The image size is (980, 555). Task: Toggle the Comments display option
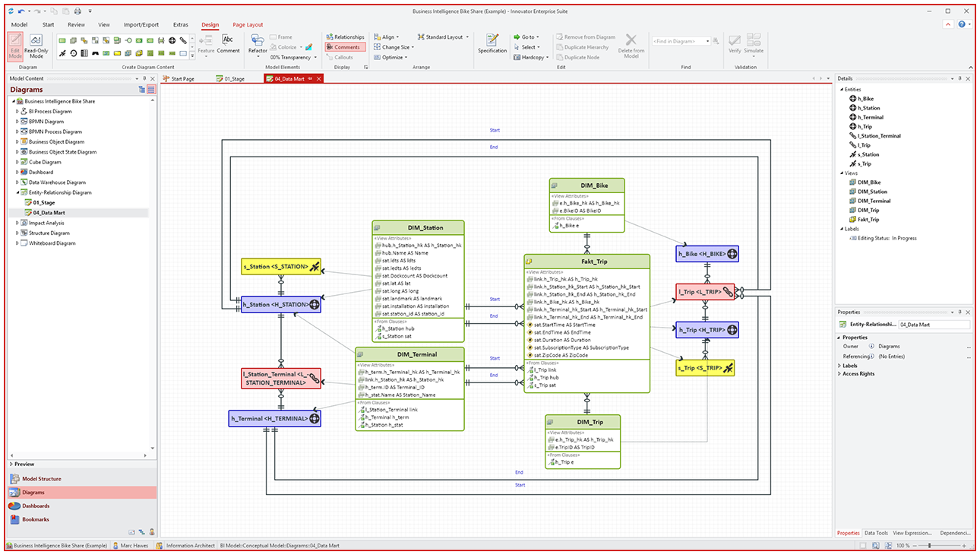pos(344,46)
